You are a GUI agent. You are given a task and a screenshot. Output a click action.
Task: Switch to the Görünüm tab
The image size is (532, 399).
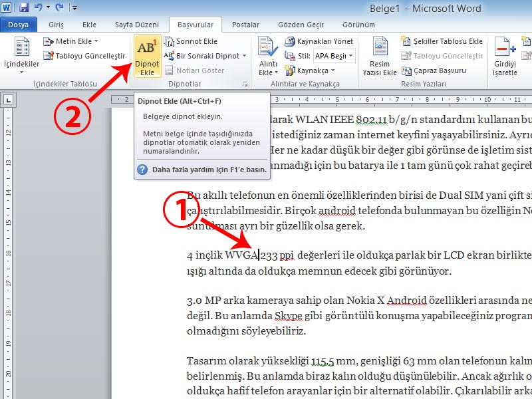tap(358, 25)
